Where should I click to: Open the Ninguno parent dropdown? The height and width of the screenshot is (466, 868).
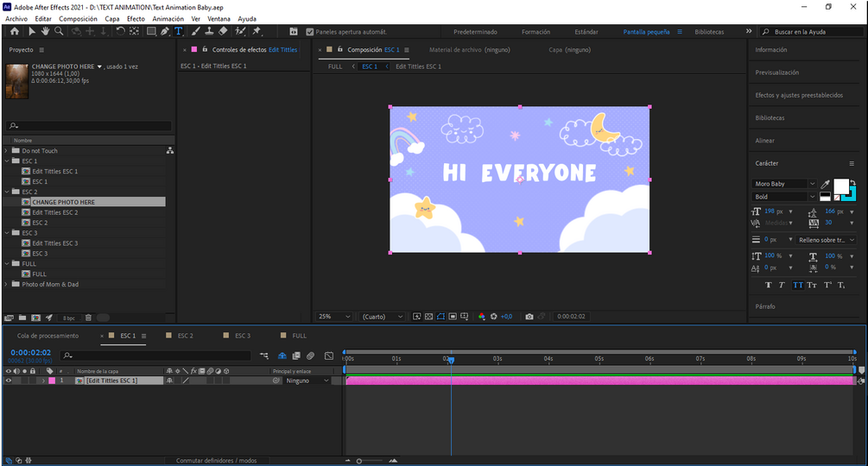coord(307,381)
